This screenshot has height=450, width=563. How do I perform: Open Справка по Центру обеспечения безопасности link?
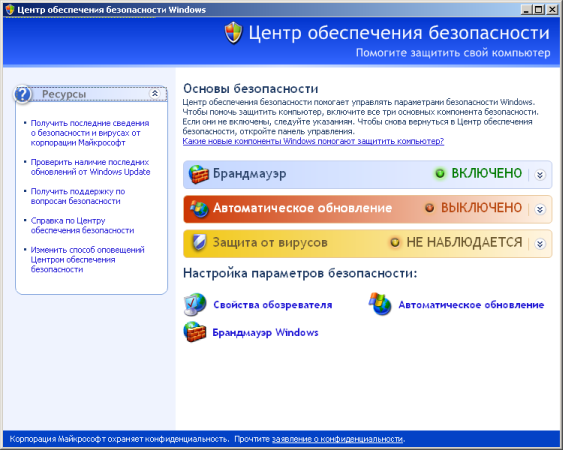(82, 226)
